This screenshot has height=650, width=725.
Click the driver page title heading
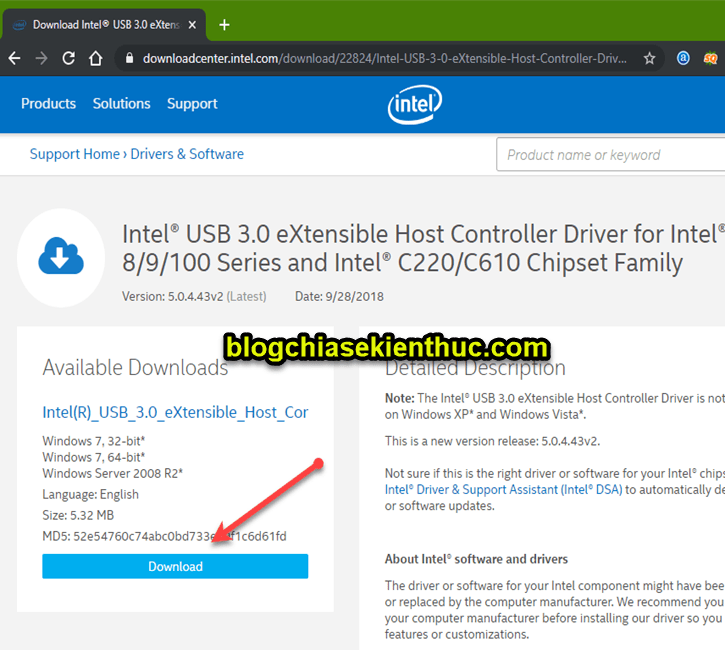coord(424,248)
